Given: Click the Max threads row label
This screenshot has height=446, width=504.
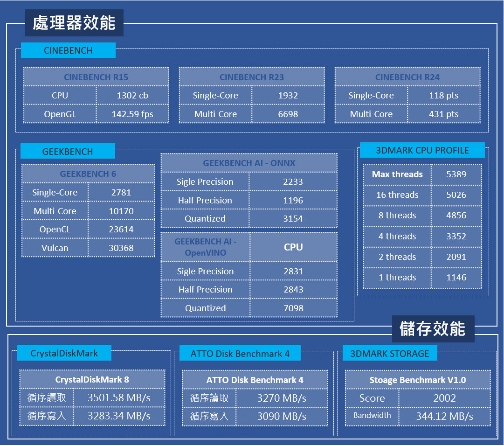Looking at the screenshot, I should [397, 174].
